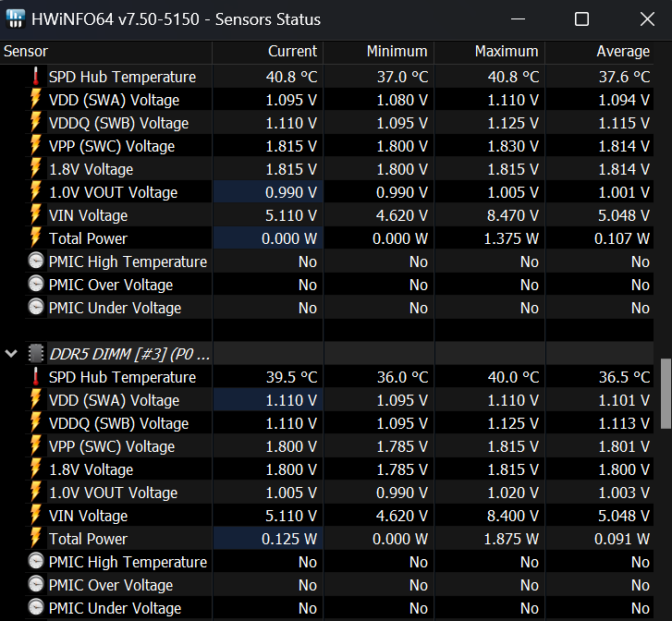Select the 1.0V VOUT Voltage row reading 1.005 V

(x=113, y=493)
